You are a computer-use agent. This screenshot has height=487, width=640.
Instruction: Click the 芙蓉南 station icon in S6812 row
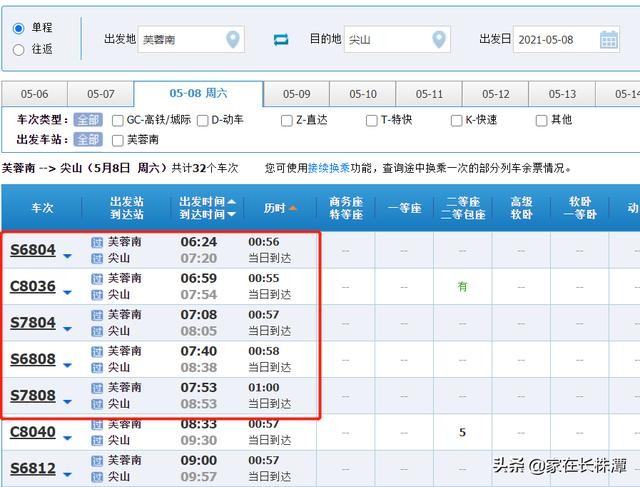(97, 461)
